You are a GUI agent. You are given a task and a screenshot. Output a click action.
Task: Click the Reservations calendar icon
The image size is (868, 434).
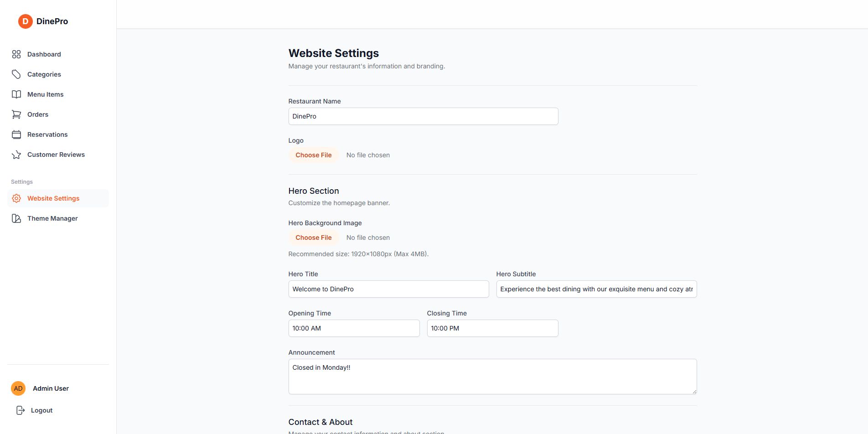pos(16,134)
